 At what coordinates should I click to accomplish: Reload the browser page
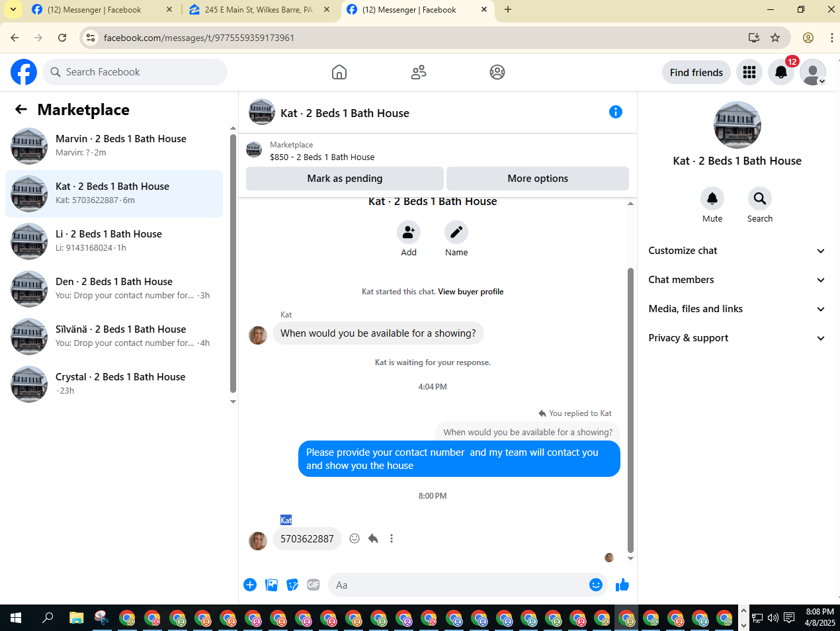coord(62,38)
